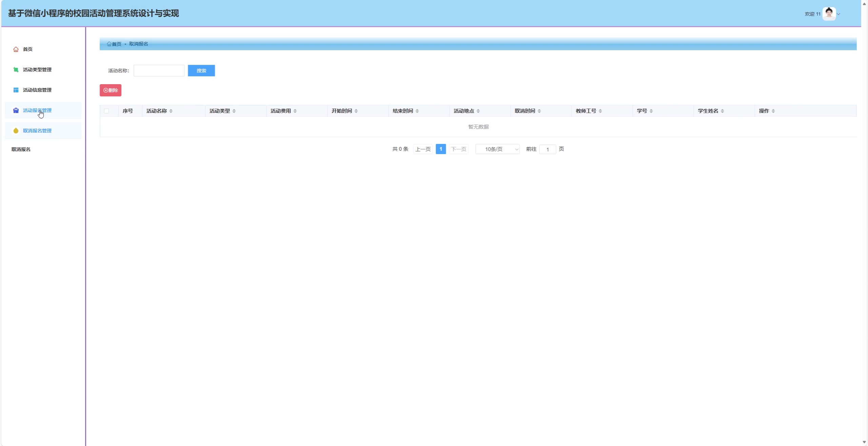Click the user avatar in header
868x446 pixels.
point(829,14)
